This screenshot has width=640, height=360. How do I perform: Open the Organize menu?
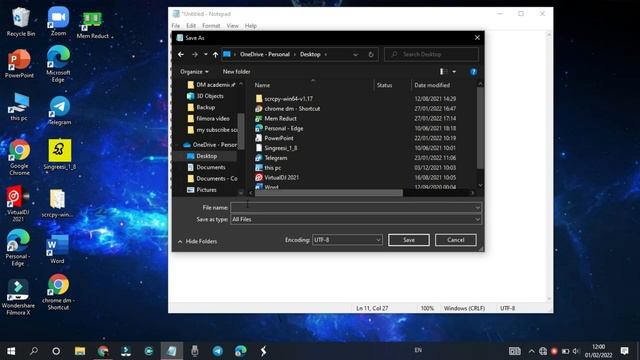click(194, 71)
